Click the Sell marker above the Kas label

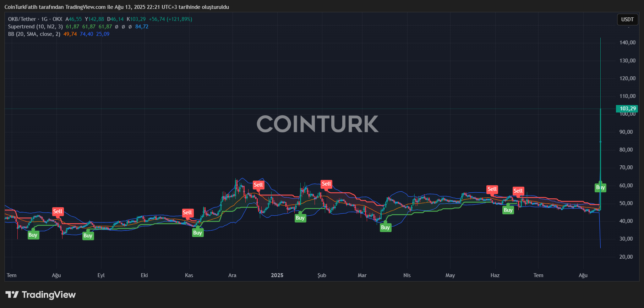point(187,213)
